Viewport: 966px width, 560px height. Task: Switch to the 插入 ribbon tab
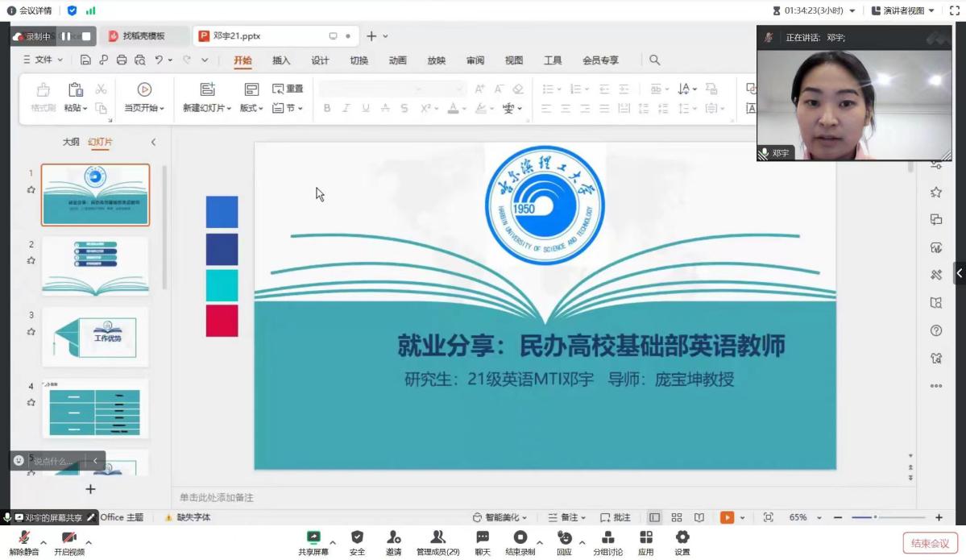pyautogui.click(x=281, y=60)
